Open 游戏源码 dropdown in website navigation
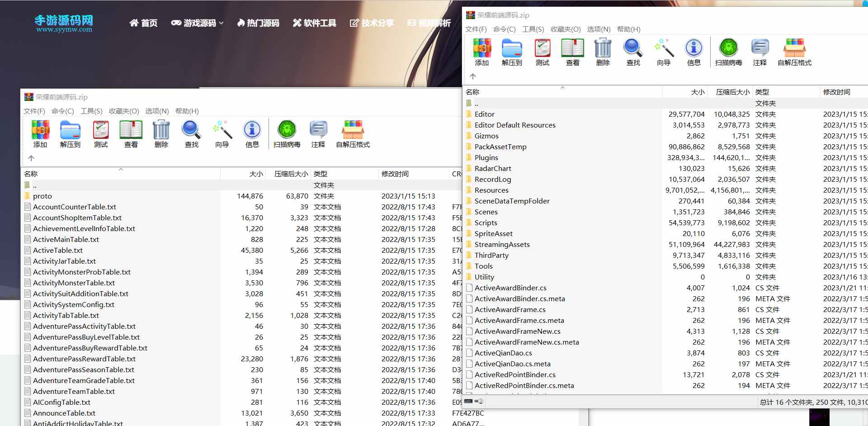Viewport: 868px width, 426px height. point(198,23)
